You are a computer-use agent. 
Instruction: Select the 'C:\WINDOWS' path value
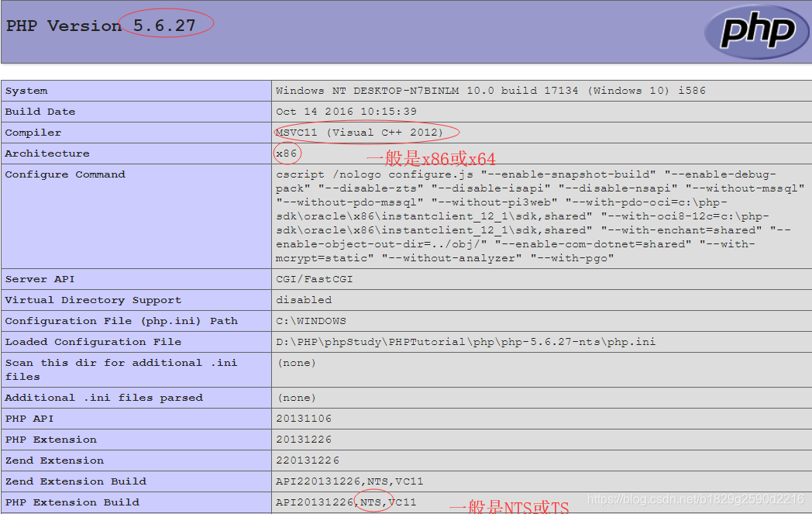pyautogui.click(x=311, y=321)
